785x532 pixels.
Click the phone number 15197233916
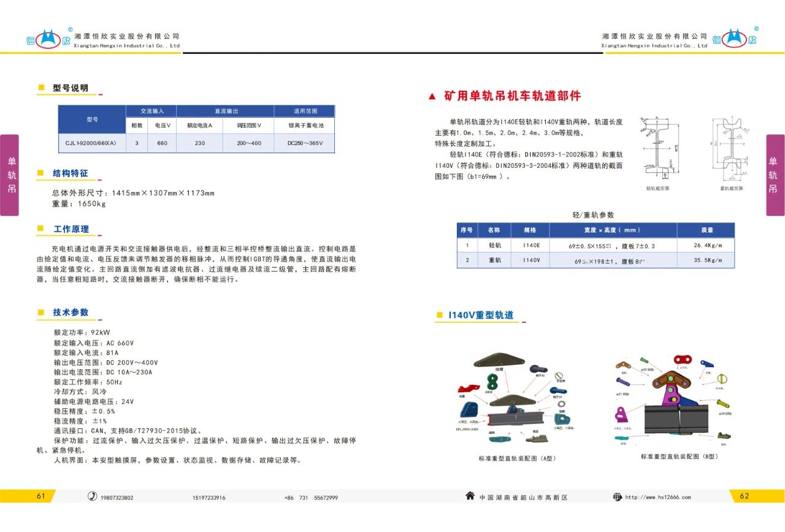[x=209, y=498]
